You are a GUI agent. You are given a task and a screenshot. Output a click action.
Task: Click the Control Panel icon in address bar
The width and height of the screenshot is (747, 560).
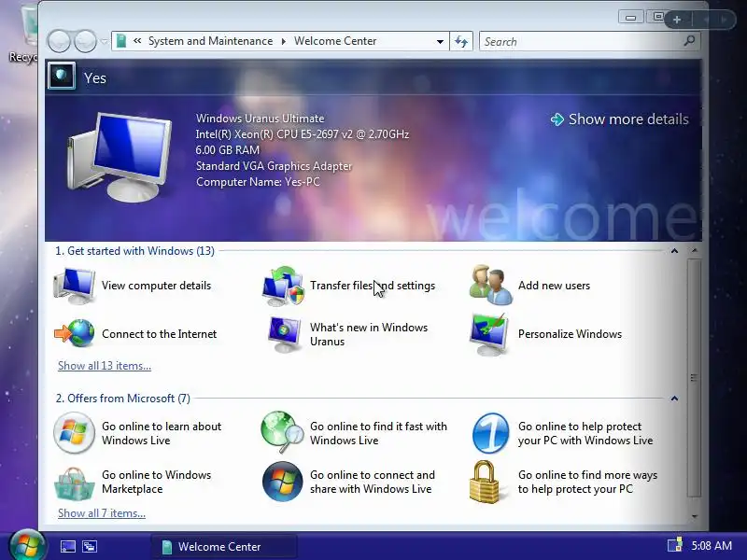point(121,41)
